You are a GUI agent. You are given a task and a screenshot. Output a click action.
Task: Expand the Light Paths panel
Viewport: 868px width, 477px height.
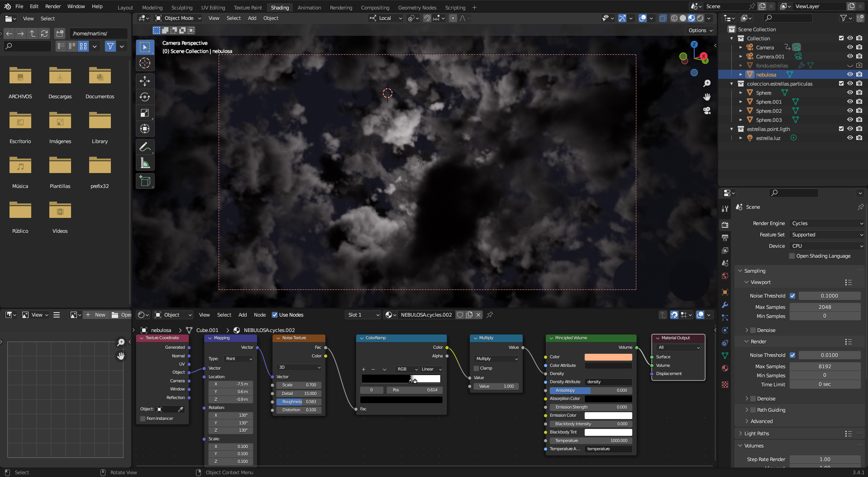click(756, 434)
